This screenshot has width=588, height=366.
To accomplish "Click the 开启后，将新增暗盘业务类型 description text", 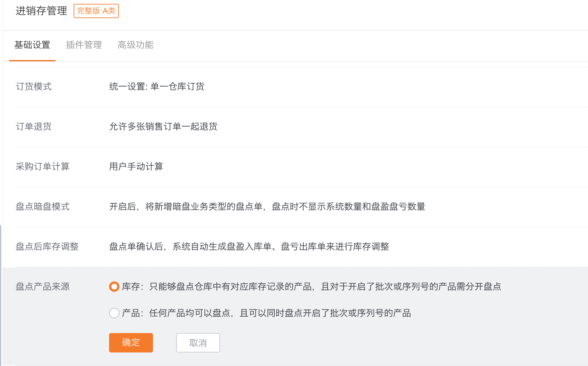I will [x=267, y=207].
